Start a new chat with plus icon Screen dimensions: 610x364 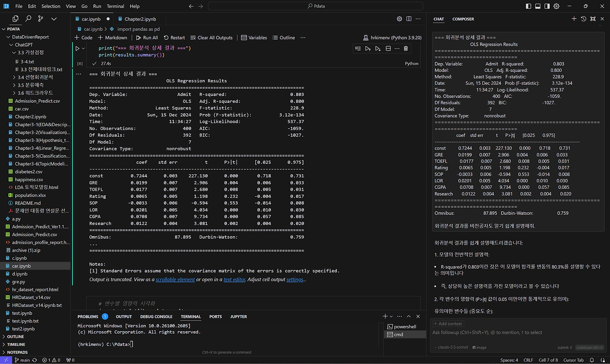point(574,19)
